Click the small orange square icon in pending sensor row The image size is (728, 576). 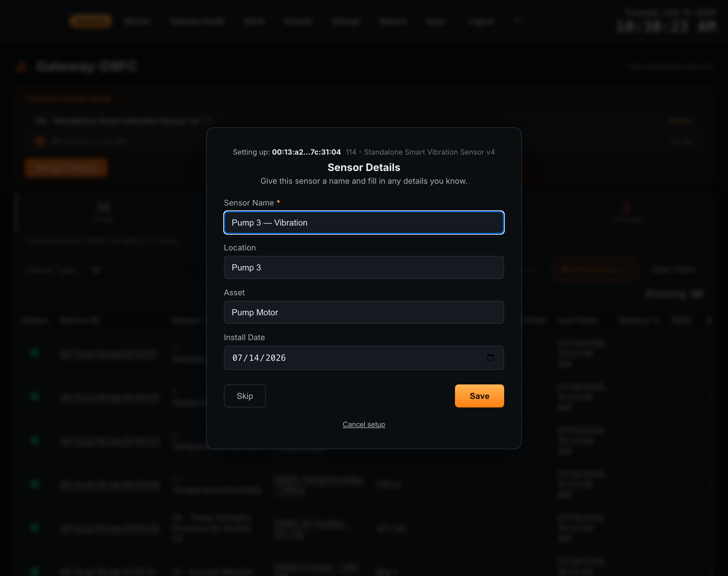tap(40, 141)
